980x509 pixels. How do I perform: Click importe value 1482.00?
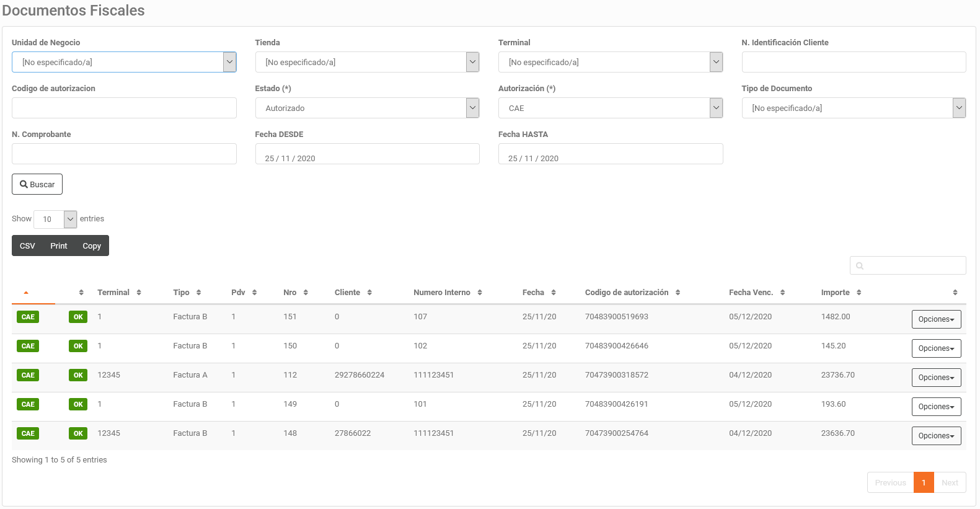tap(836, 317)
